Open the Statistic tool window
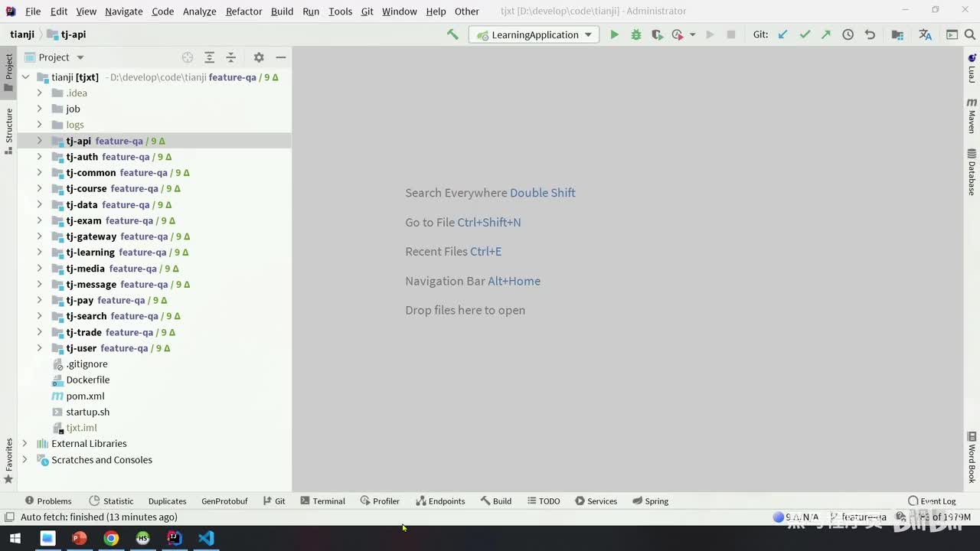 (x=111, y=501)
